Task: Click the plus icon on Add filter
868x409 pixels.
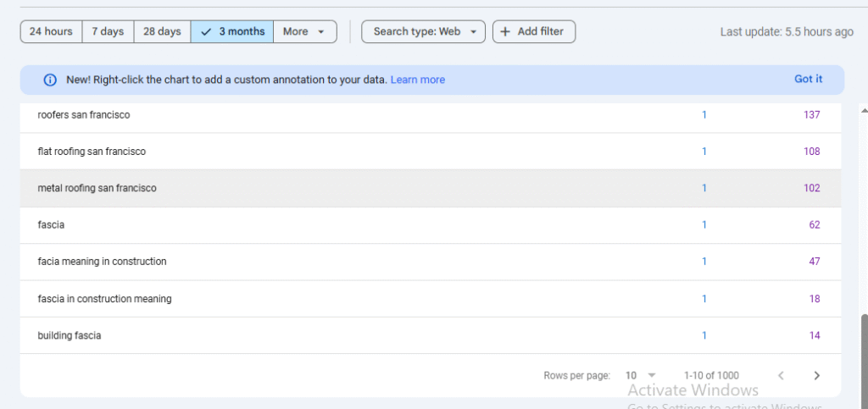Action: pyautogui.click(x=506, y=31)
